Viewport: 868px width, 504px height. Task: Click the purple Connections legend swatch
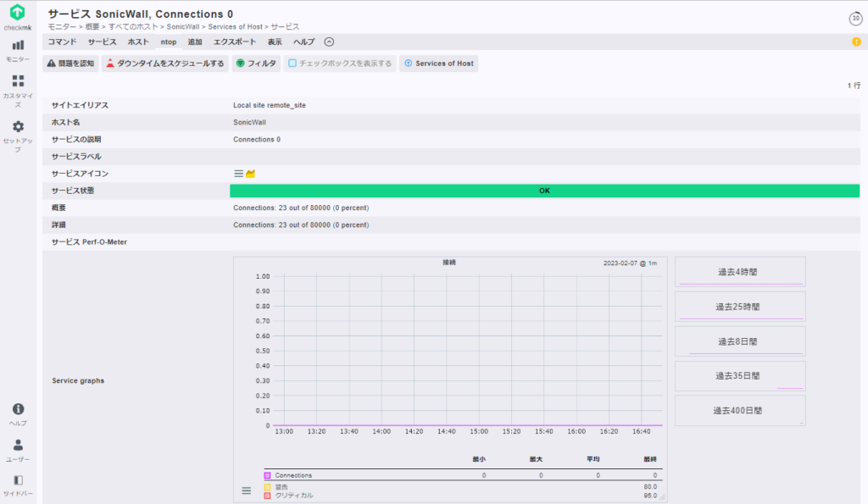(267, 475)
